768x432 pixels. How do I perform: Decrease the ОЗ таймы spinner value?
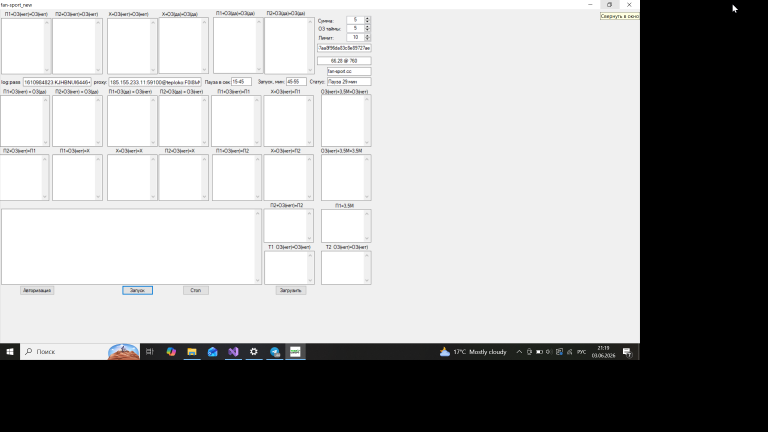click(367, 30)
